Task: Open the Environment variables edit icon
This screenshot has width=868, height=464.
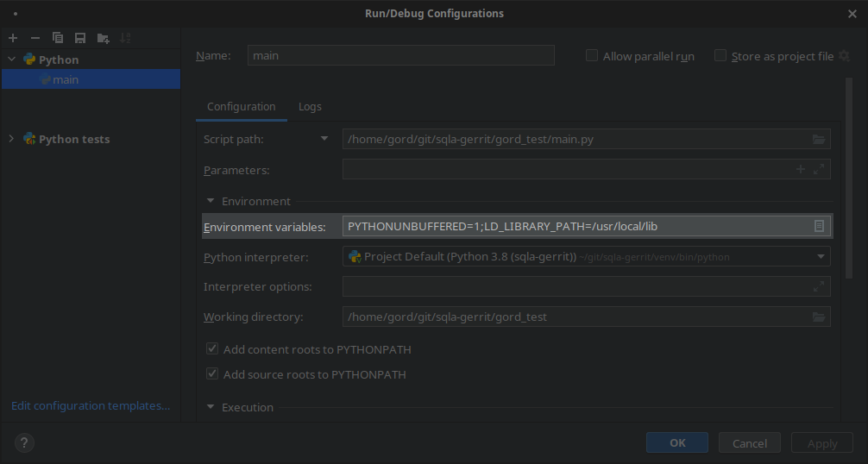Action: [x=819, y=226]
